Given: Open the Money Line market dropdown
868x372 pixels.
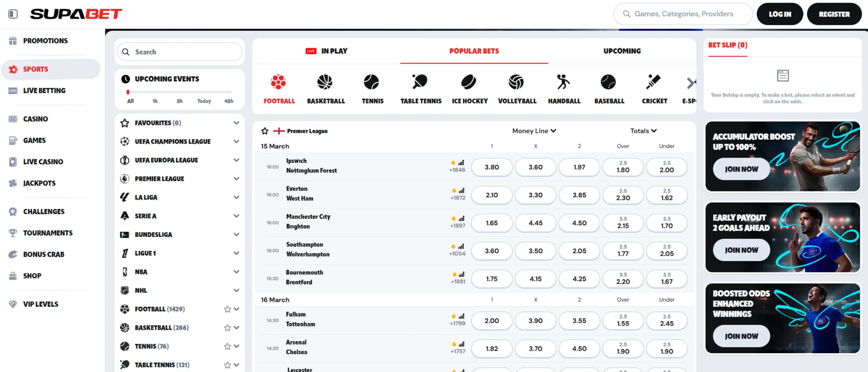Looking at the screenshot, I should [x=534, y=131].
